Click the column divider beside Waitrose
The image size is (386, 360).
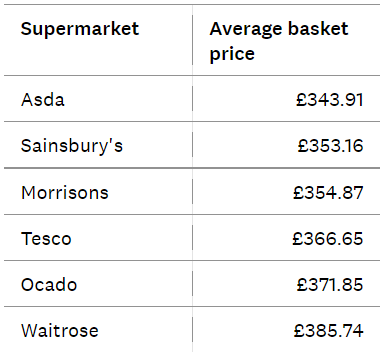tap(192, 330)
